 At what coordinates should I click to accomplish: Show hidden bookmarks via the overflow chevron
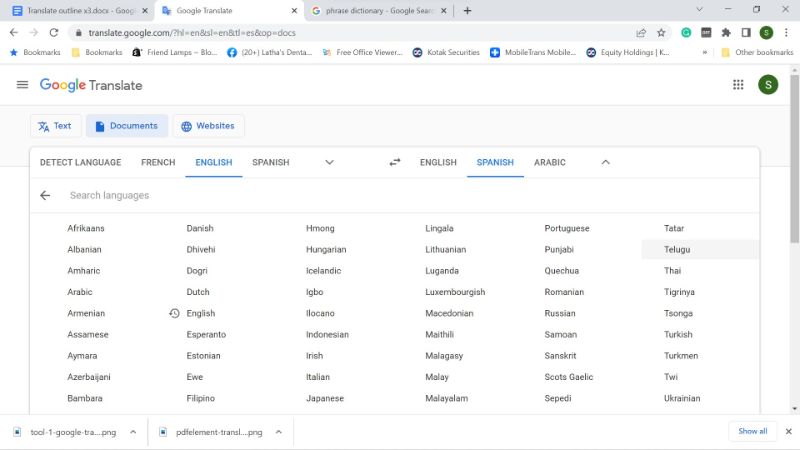pyautogui.click(x=705, y=52)
